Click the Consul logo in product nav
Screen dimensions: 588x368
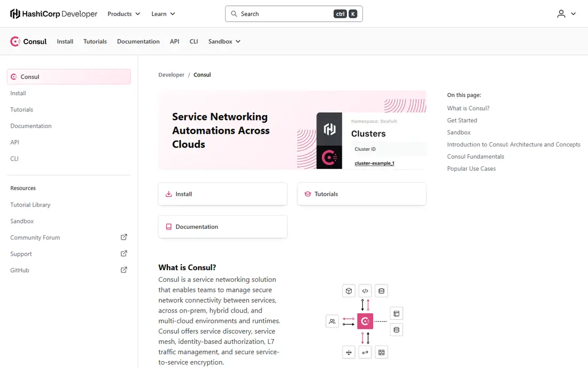28,41
